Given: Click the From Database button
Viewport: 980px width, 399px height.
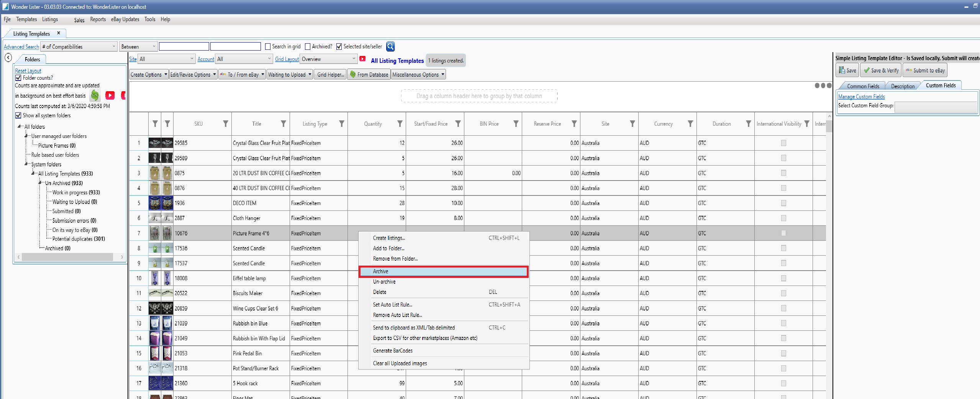Looking at the screenshot, I should [x=369, y=74].
